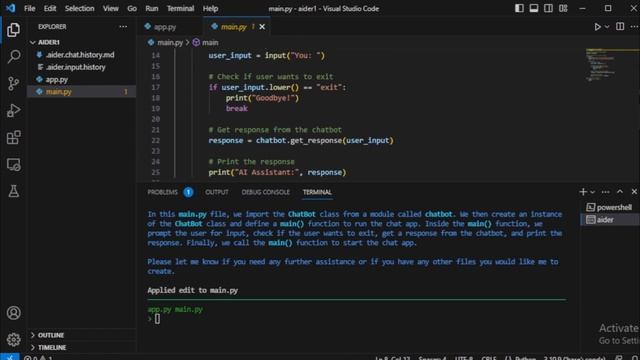Toggle Primary Side Bar layout icon

click(519, 8)
